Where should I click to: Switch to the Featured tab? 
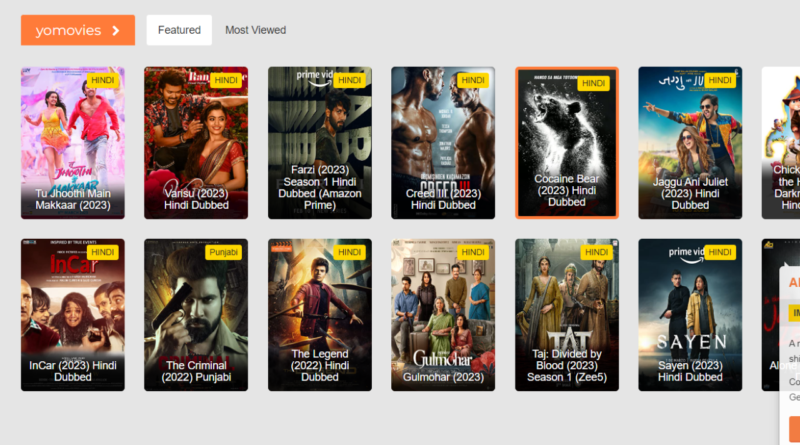click(x=179, y=30)
